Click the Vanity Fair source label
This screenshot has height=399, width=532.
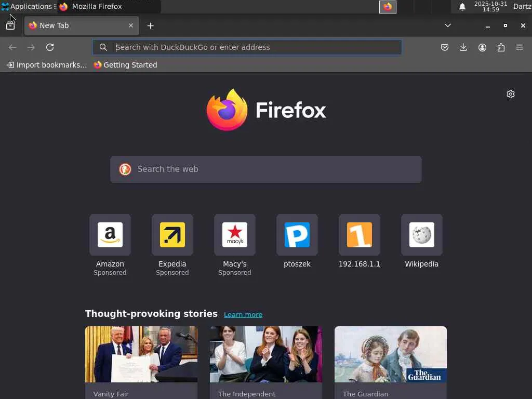coord(111,394)
